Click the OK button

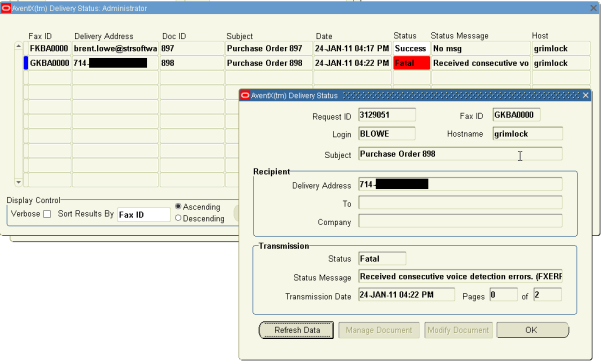pos(532,330)
